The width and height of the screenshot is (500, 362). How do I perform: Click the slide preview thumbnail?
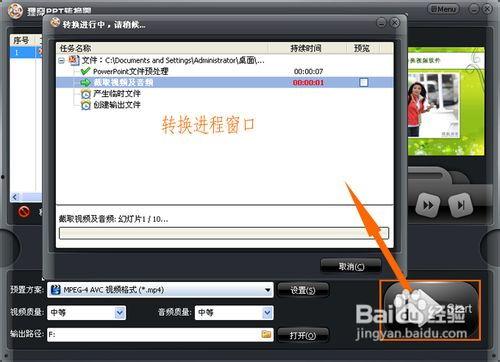coord(446,101)
